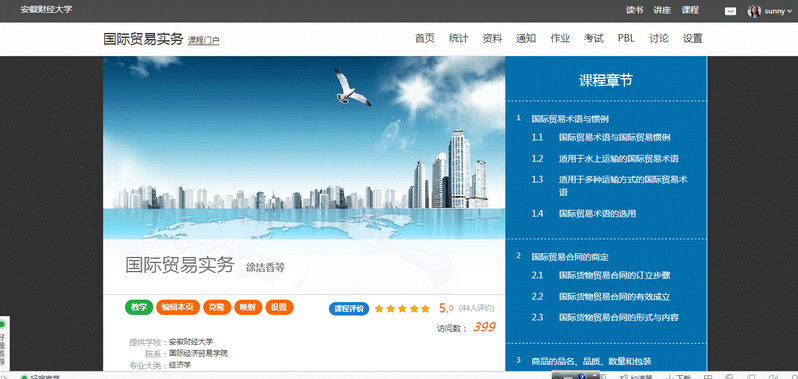Expand the sunny account dropdown arrow
The image size is (798, 379).
click(x=789, y=12)
